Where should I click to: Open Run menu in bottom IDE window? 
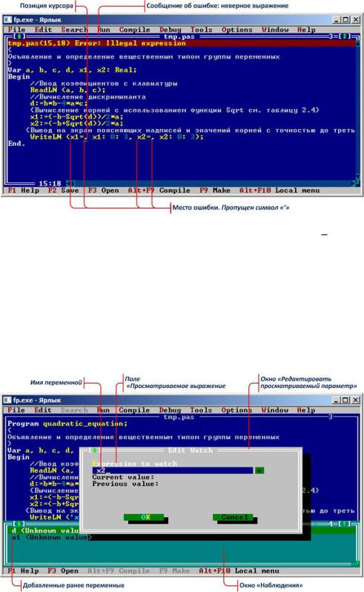pos(103,410)
